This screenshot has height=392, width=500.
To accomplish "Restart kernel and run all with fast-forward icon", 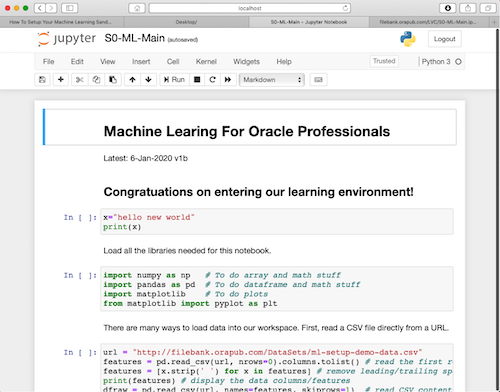I will [228, 80].
